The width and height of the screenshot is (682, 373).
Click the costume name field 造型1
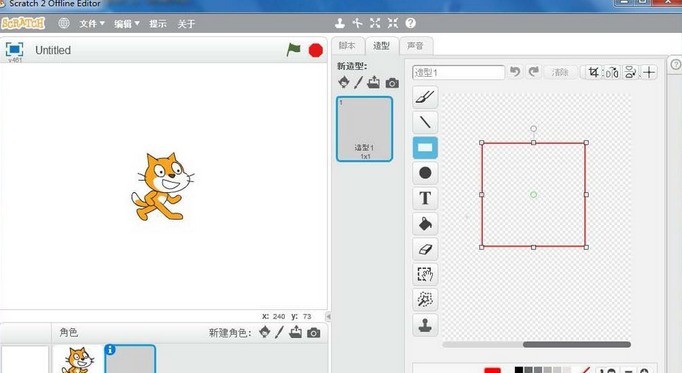coord(458,72)
